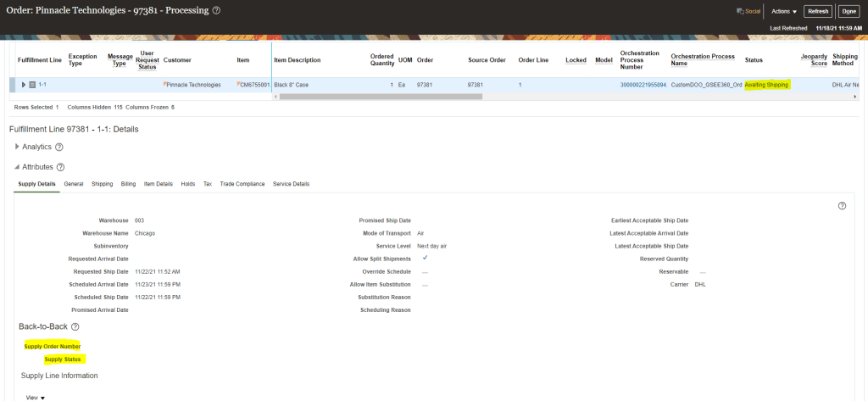Open the View menu under Supply Line Information
The height and width of the screenshot is (401, 868).
point(36,397)
